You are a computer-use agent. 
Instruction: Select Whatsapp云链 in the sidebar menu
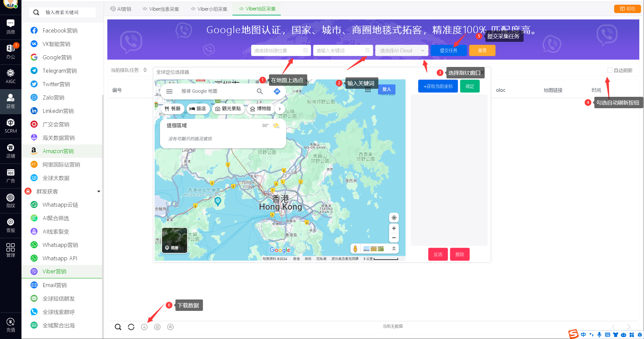click(62, 205)
